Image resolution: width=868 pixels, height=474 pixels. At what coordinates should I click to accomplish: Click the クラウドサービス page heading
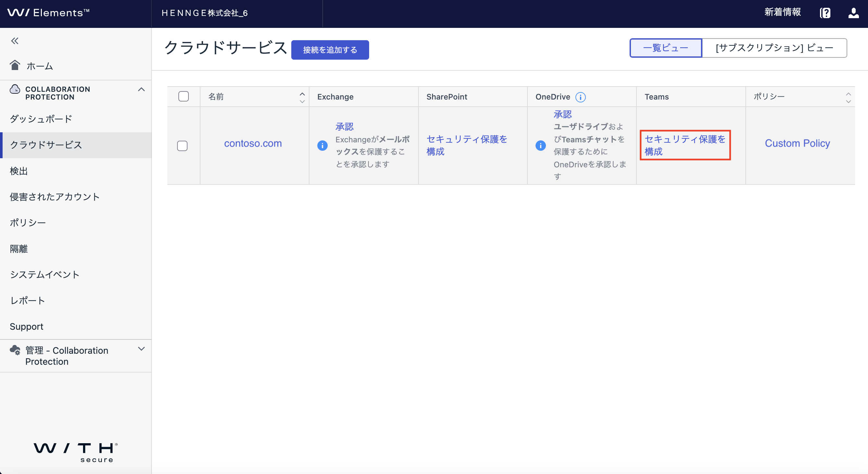226,48
